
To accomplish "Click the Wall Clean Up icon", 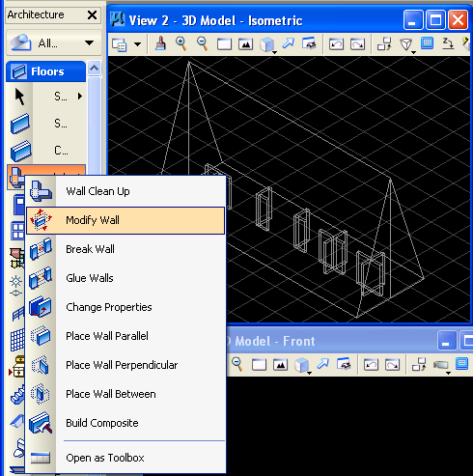I will pos(41,191).
